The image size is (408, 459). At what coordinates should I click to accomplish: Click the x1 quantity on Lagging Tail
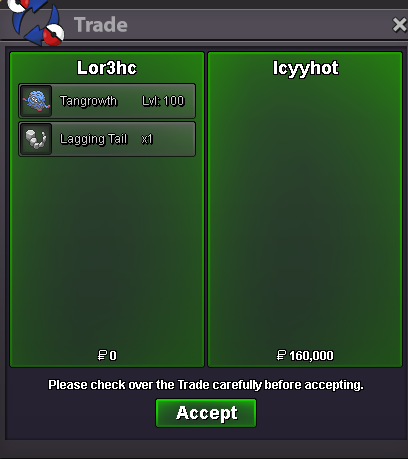click(147, 139)
